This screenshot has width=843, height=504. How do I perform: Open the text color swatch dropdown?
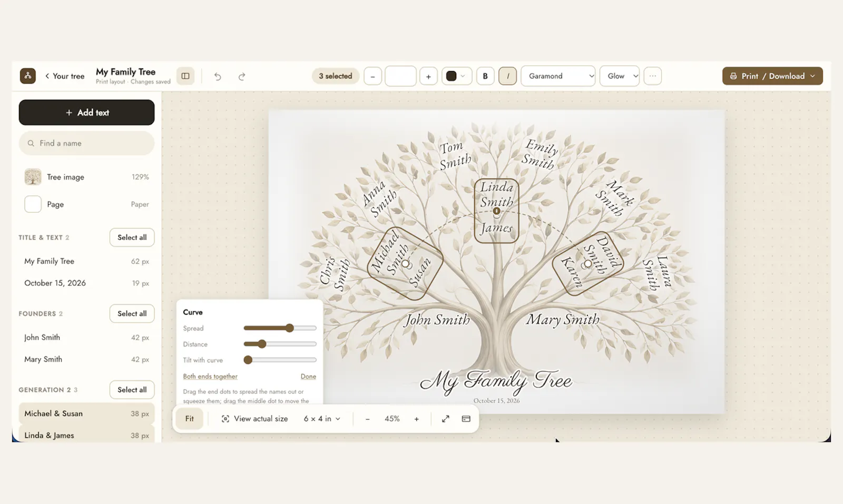pos(456,76)
